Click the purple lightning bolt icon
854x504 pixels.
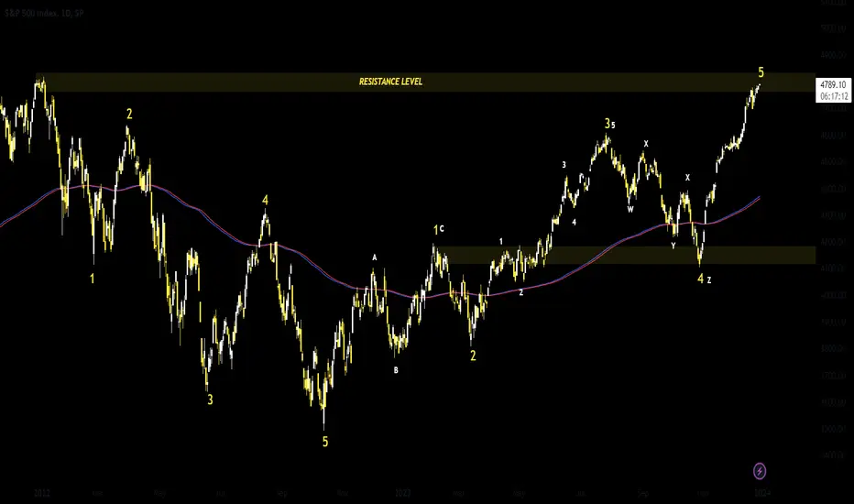coord(760,471)
